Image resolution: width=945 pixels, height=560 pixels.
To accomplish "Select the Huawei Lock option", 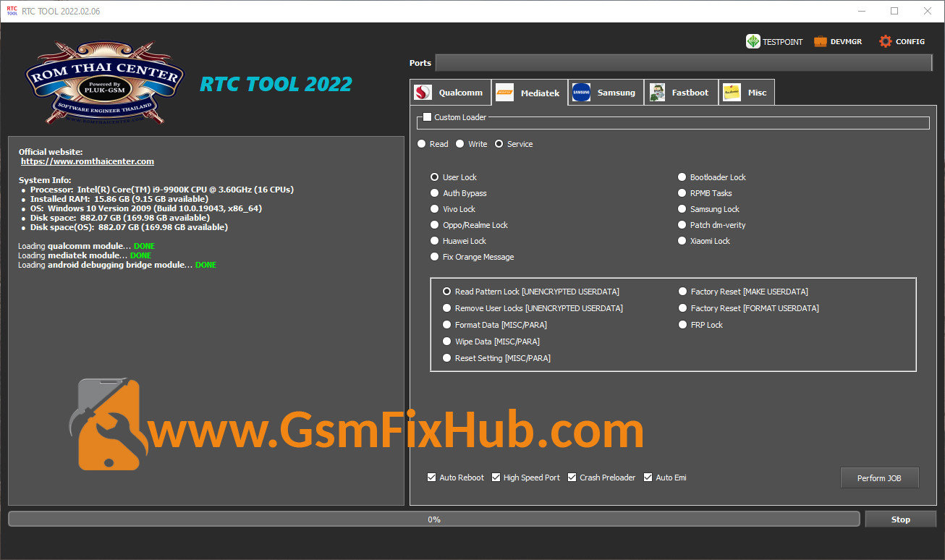I will click(435, 241).
